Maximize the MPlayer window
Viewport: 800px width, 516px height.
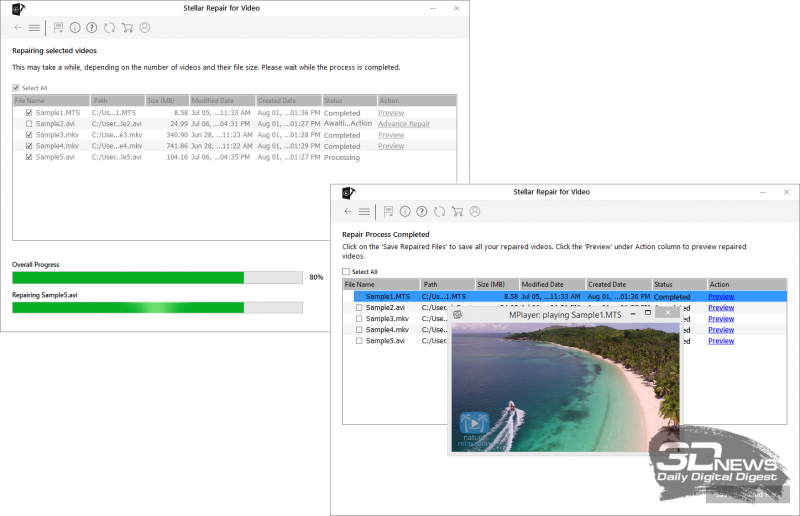pos(648,313)
